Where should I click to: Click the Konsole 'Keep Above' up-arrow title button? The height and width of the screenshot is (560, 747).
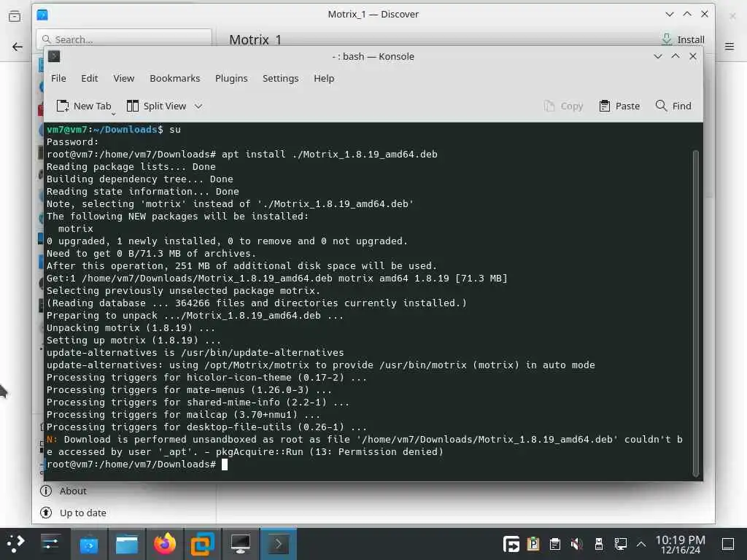[676, 56]
